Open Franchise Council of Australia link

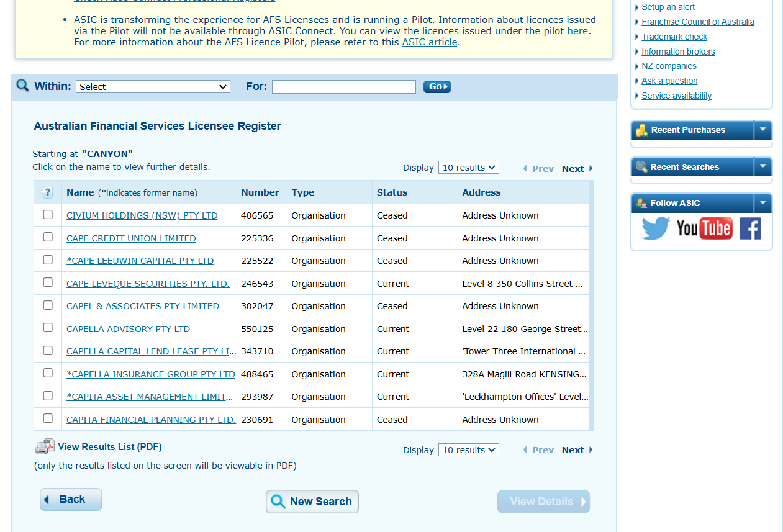(698, 22)
